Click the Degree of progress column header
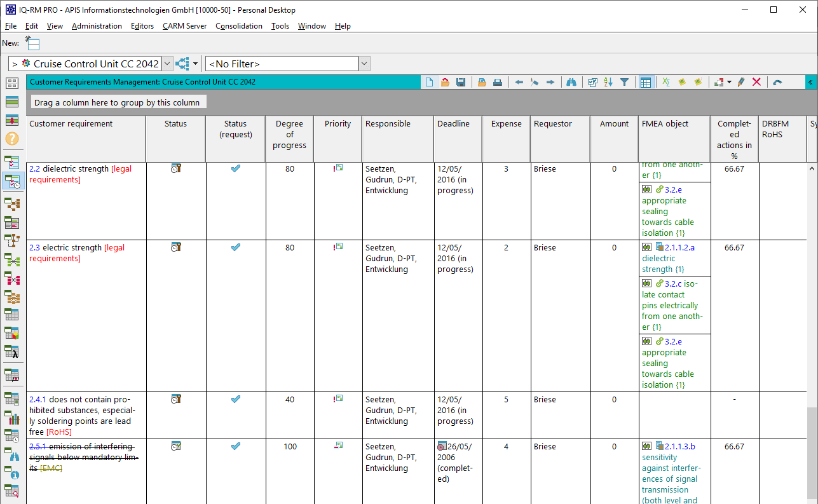This screenshot has height=504, width=818. (290, 139)
